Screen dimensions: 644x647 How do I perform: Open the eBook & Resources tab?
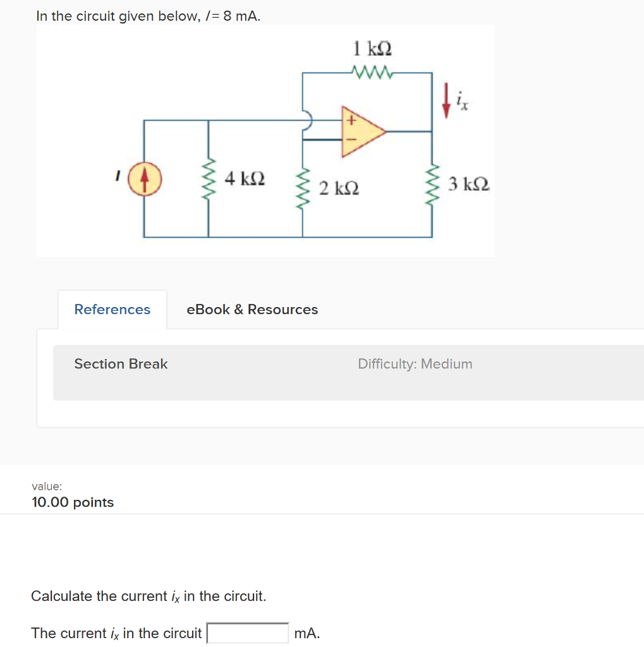pos(252,309)
